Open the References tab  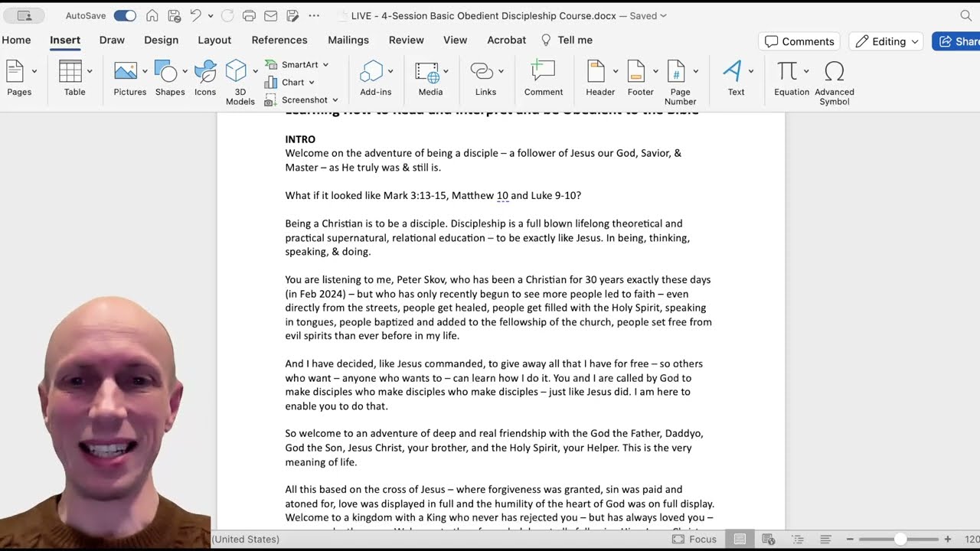[x=279, y=40]
